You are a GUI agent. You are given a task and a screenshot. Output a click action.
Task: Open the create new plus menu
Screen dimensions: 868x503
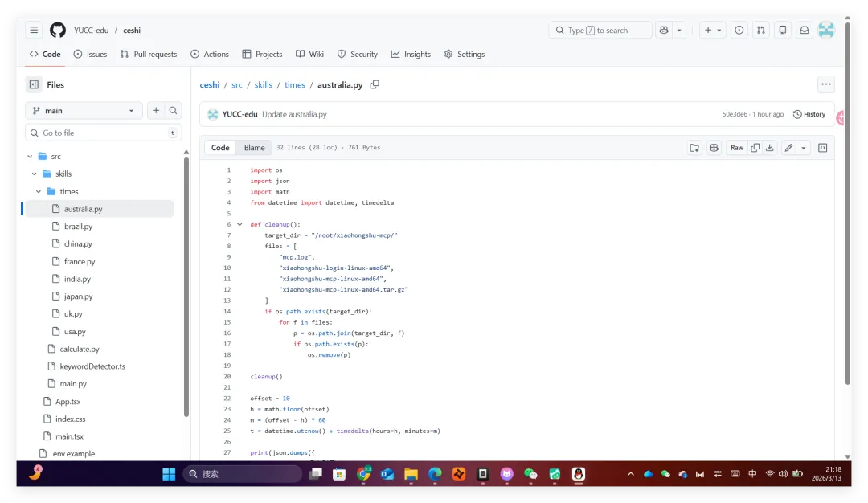(712, 30)
